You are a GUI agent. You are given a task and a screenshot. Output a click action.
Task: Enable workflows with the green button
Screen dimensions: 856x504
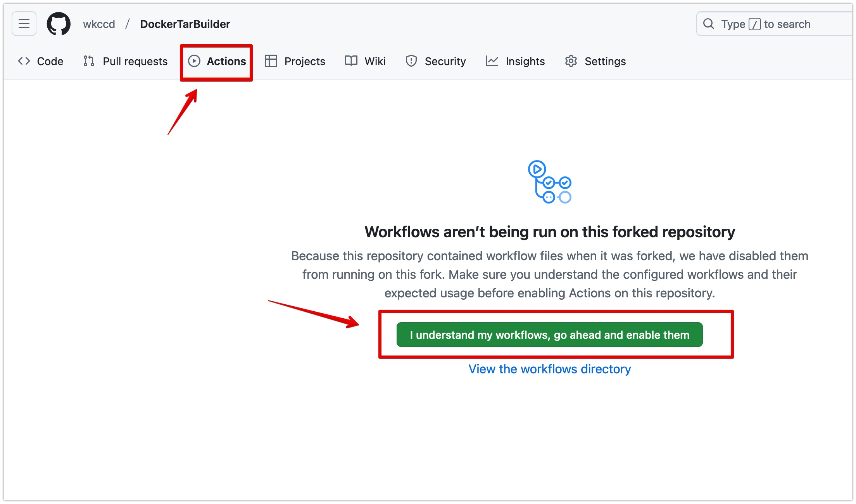click(549, 335)
